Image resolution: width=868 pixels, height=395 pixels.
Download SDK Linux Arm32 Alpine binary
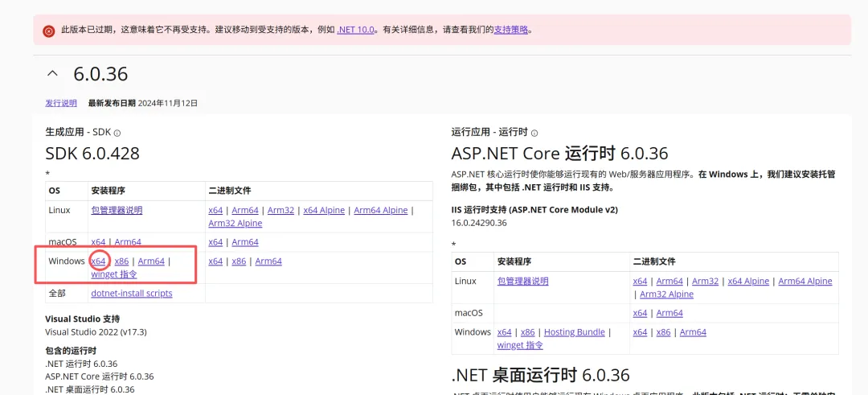(x=235, y=224)
